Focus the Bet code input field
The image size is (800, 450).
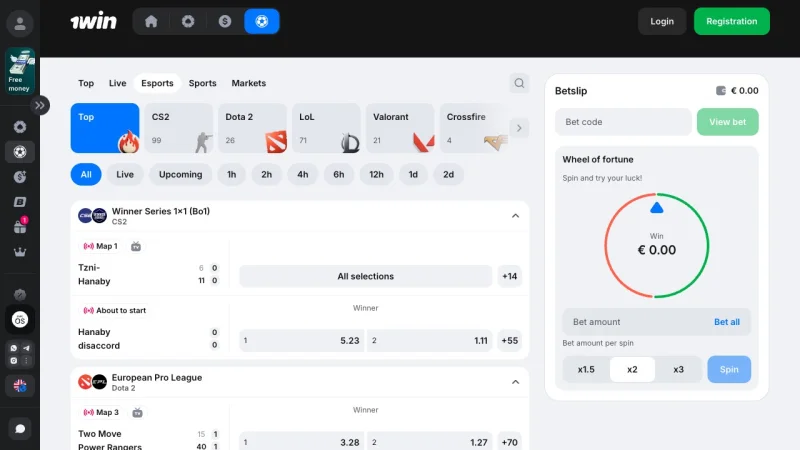pos(623,122)
